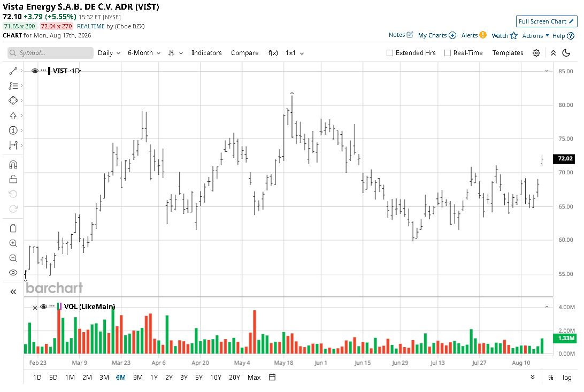Hide the VIST main plot eye
The image size is (584, 392).
[35, 71]
